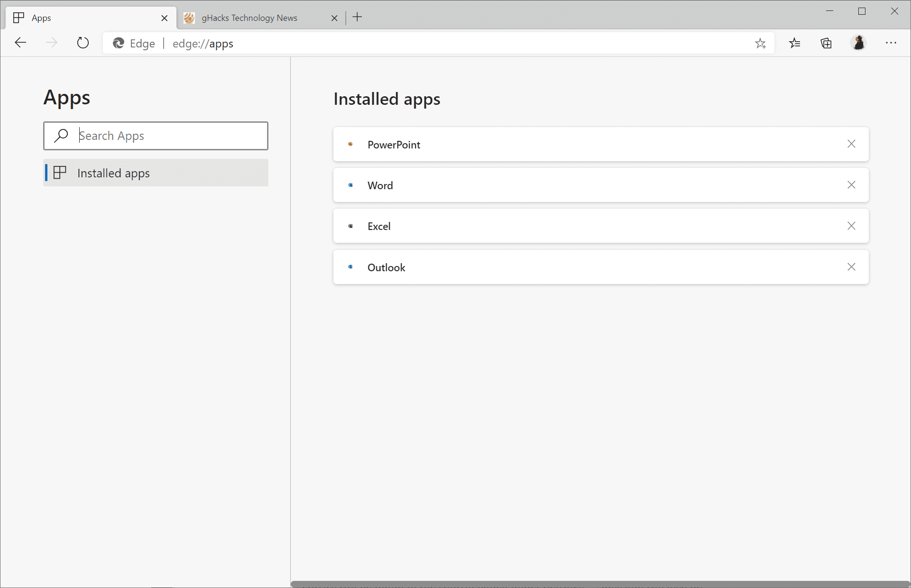
Task: Remove the Word app
Action: (851, 185)
